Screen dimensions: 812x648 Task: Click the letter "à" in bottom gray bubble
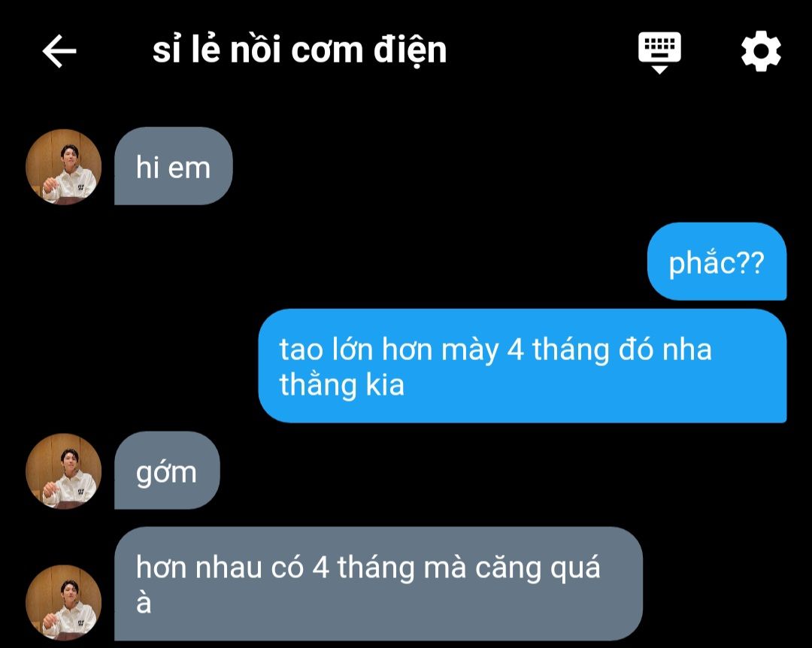click(x=144, y=603)
